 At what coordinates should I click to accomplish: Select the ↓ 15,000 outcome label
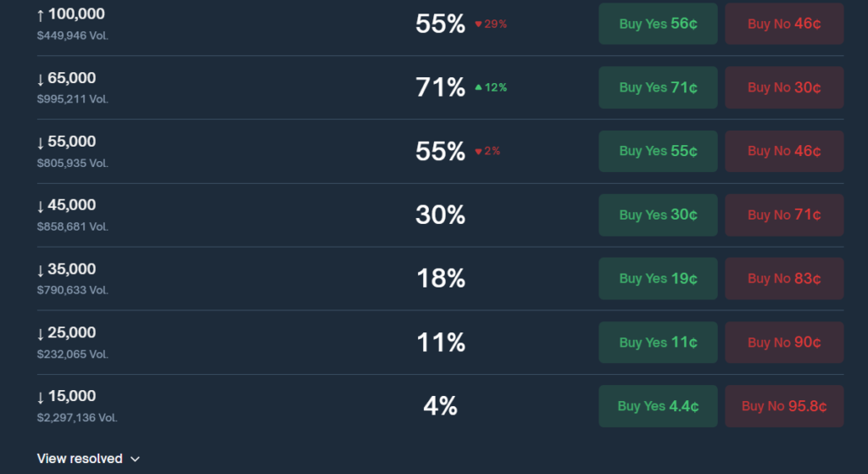[66, 396]
